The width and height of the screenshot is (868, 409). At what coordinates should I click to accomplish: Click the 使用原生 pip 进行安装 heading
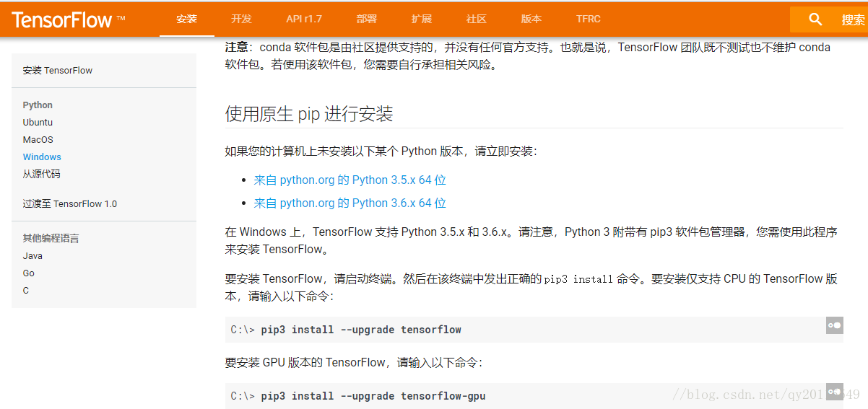pyautogui.click(x=309, y=114)
